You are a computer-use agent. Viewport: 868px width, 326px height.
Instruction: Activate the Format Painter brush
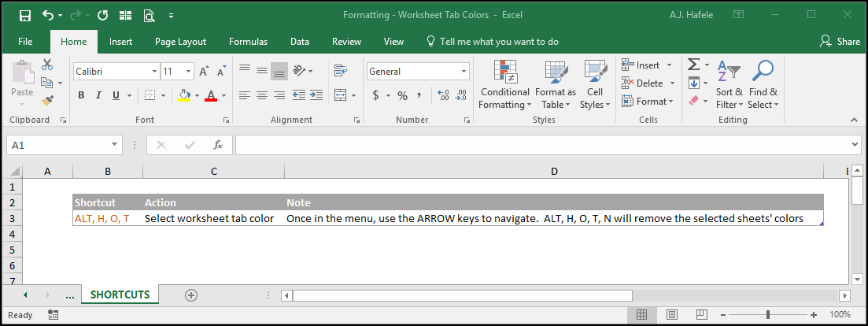point(47,101)
